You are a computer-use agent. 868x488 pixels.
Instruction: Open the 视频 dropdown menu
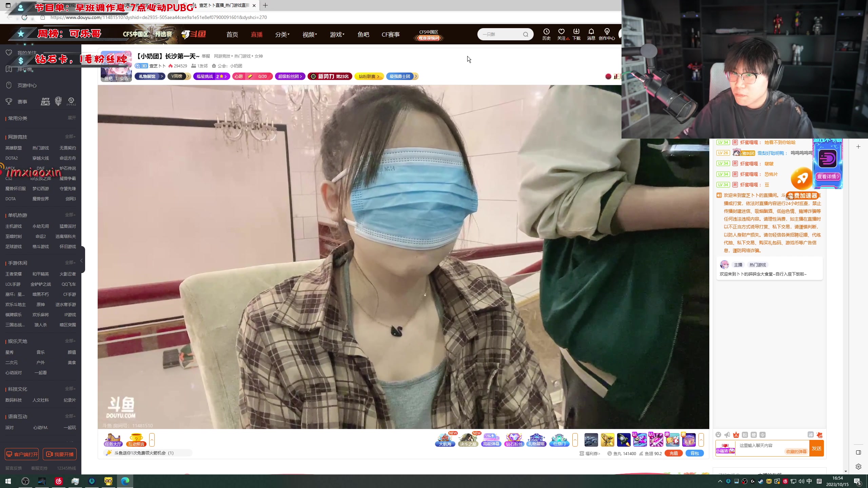point(309,34)
